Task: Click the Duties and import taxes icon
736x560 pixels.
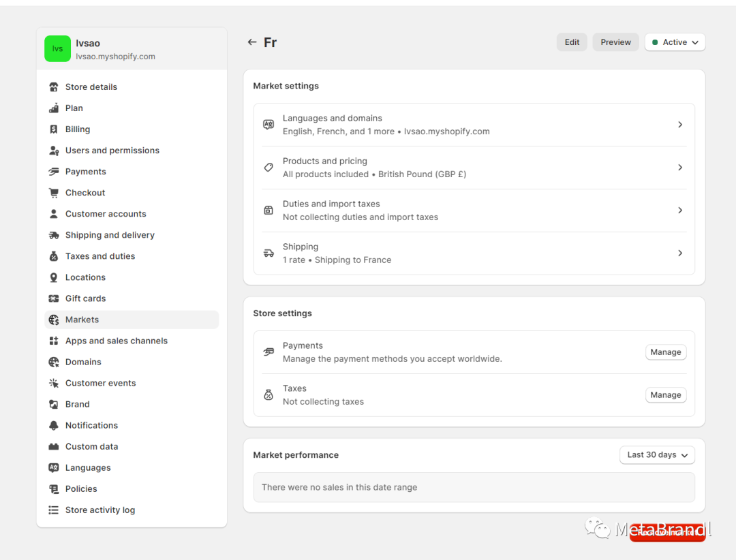Action: 269,211
